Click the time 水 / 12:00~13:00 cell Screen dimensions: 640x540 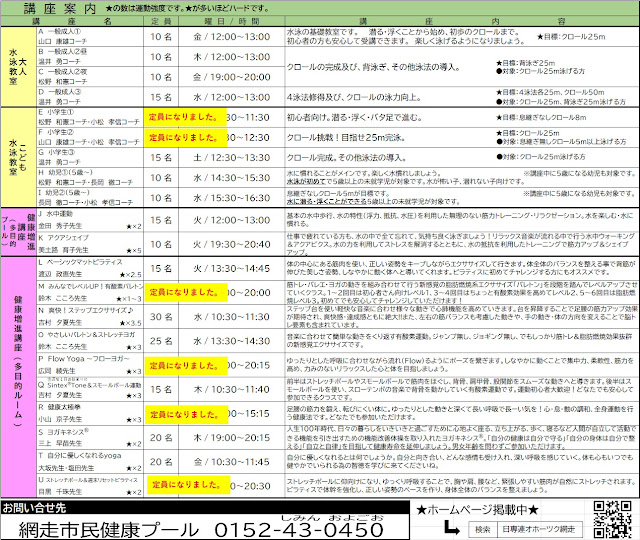(232, 97)
